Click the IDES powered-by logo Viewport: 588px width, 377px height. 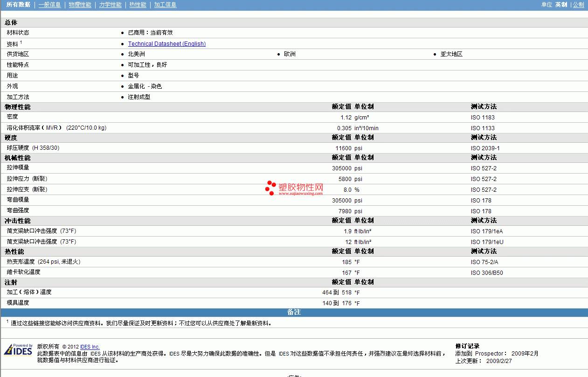pos(18,350)
